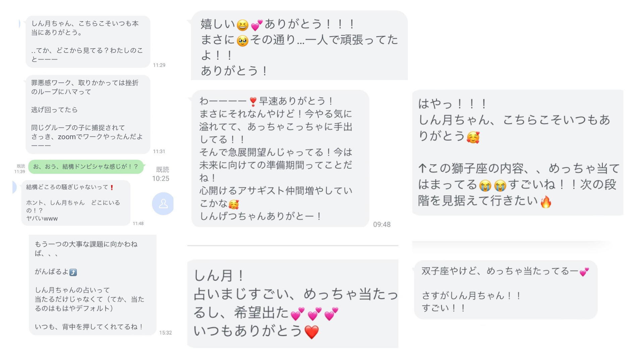Select the message starting with 双子座やけど

[506, 290]
